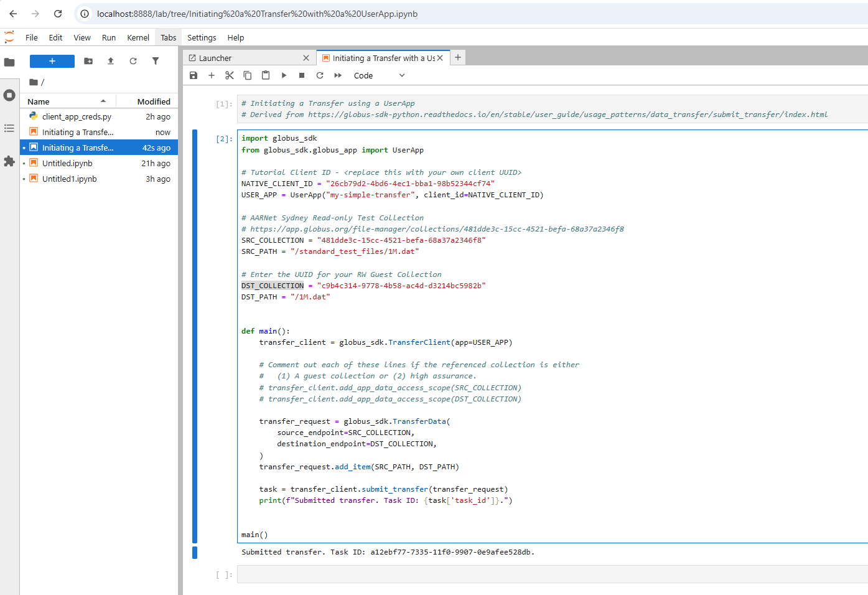Insert a new cell with the plus icon

click(212, 75)
